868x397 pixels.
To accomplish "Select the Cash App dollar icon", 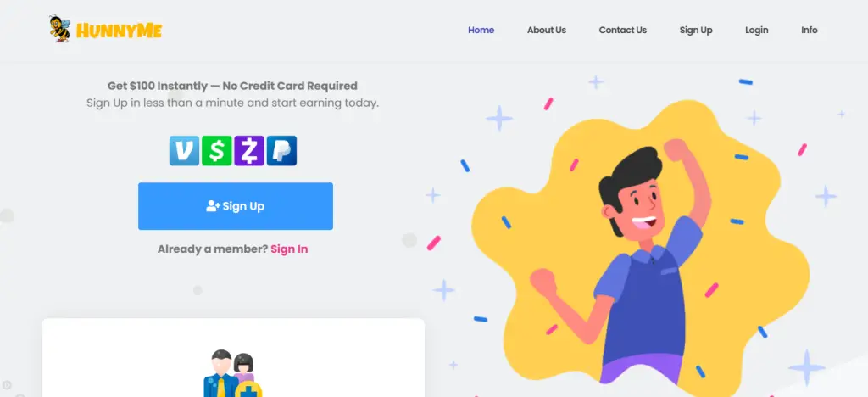I will pyautogui.click(x=216, y=151).
